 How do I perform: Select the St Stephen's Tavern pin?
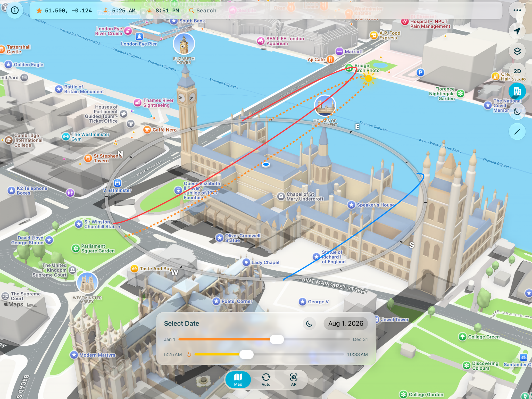[x=88, y=158]
